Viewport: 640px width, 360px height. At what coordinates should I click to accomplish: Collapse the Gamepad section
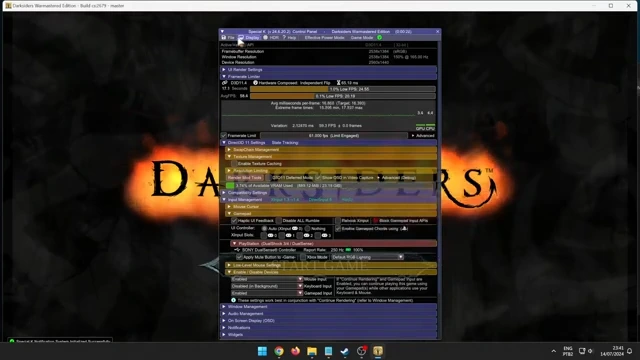coord(331,214)
